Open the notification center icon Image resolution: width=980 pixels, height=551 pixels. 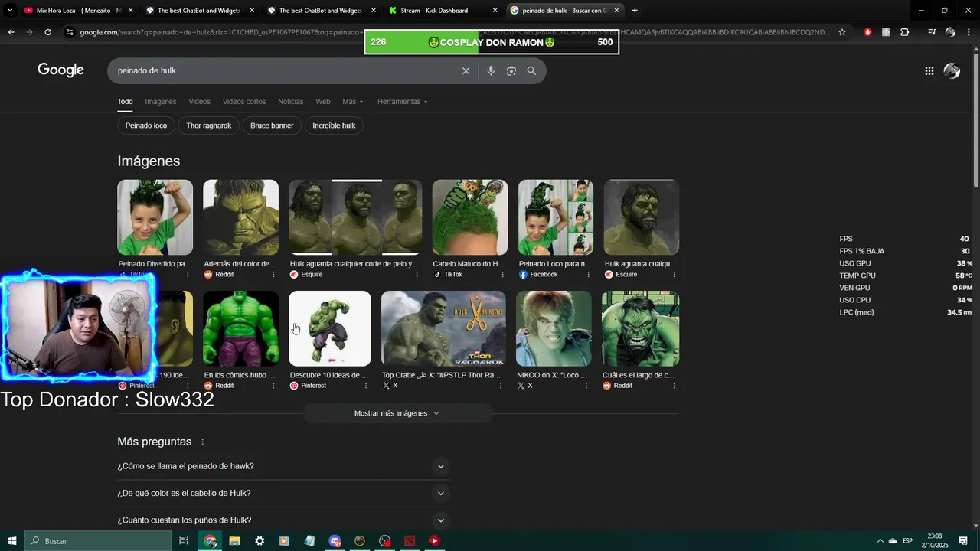(x=963, y=541)
